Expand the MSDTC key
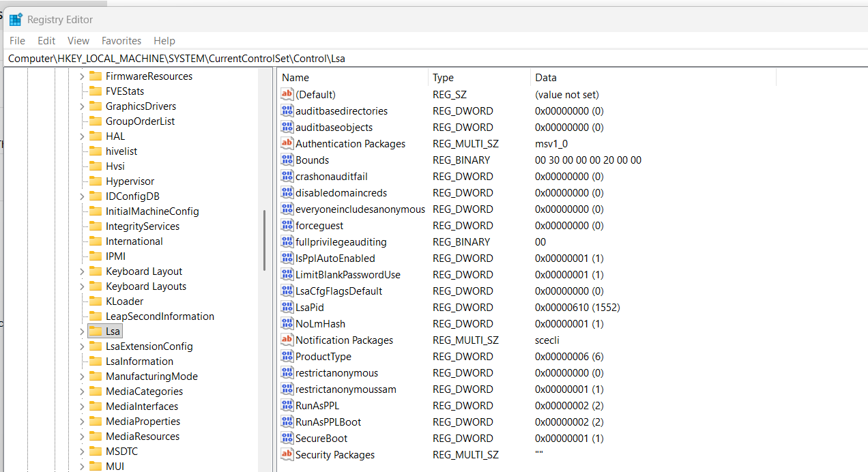The height and width of the screenshot is (472, 868). pyautogui.click(x=82, y=452)
